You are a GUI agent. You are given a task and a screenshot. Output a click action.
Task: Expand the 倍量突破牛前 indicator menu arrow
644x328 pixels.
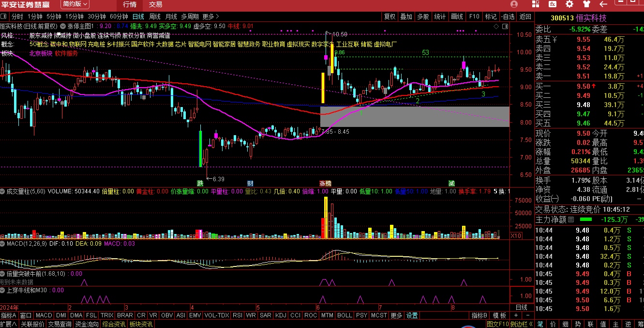coord(2,274)
